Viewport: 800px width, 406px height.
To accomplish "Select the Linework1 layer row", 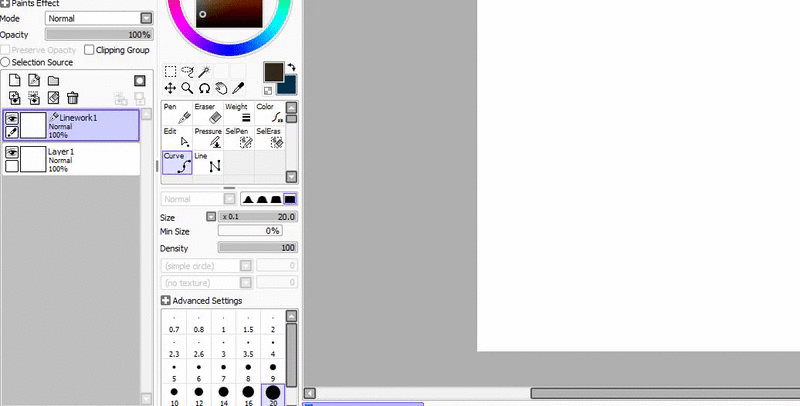I will point(71,125).
